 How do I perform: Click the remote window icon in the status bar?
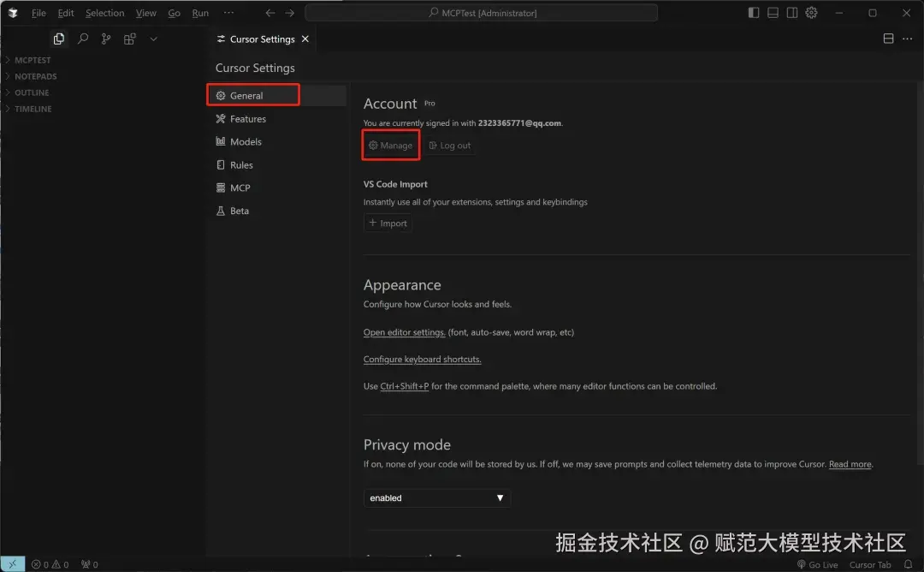pos(12,564)
